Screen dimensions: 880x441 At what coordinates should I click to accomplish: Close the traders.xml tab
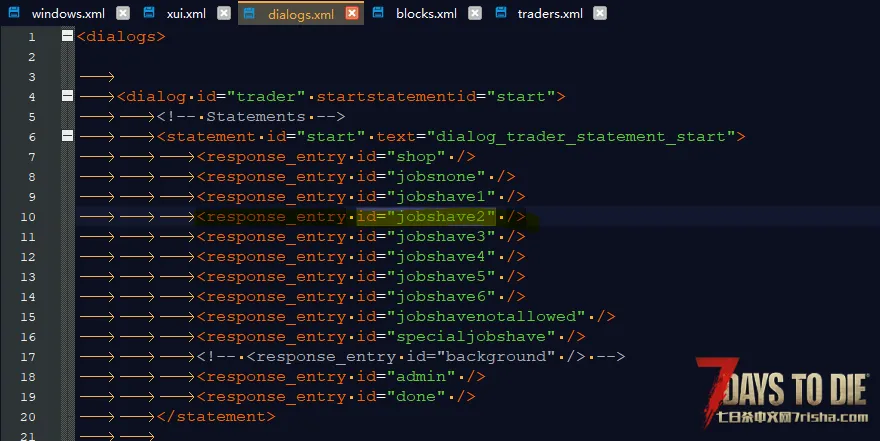point(600,14)
